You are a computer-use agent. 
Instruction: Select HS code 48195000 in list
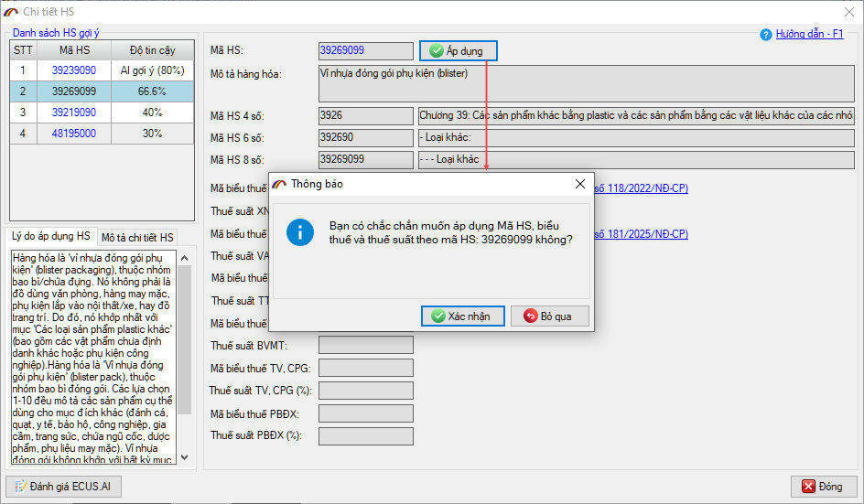click(73, 134)
